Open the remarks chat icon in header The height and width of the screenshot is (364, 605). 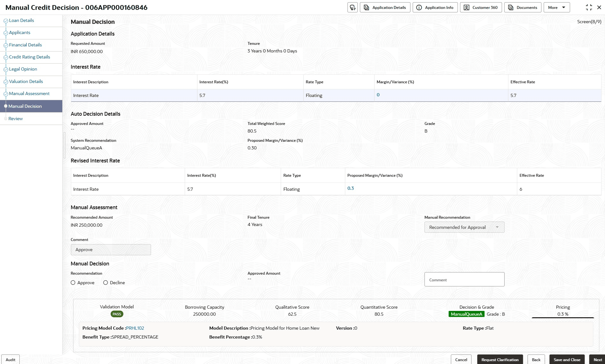pyautogui.click(x=352, y=7)
